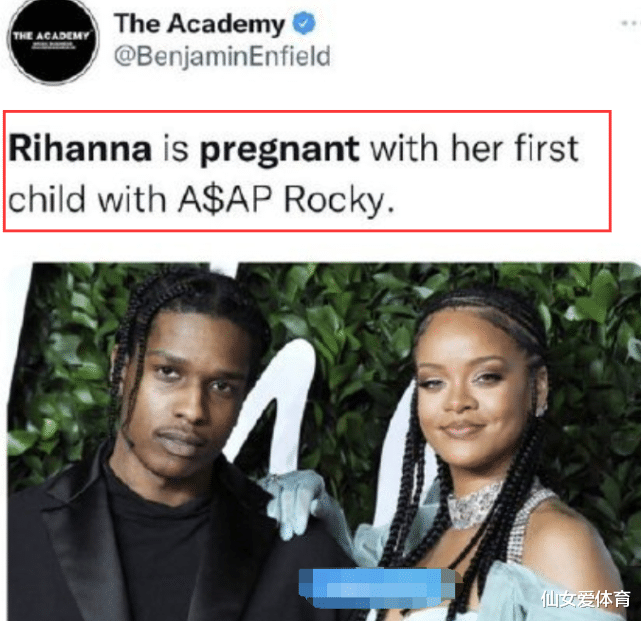641x621 pixels.
Task: Open The Academy round profile avatar
Action: (x=53, y=41)
